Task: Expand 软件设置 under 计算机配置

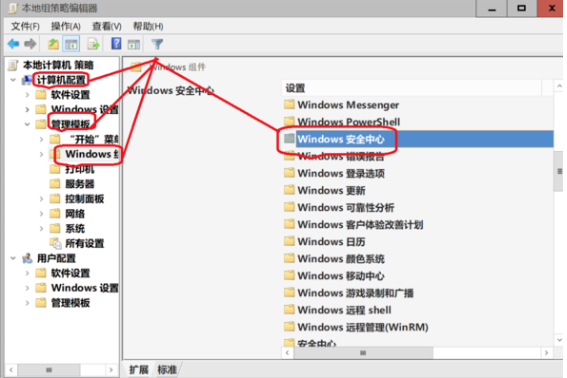Action: tap(27, 95)
